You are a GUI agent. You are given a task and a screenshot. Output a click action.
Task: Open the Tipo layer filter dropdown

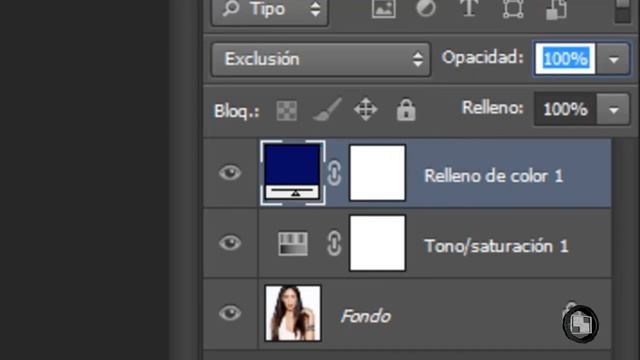point(270,10)
